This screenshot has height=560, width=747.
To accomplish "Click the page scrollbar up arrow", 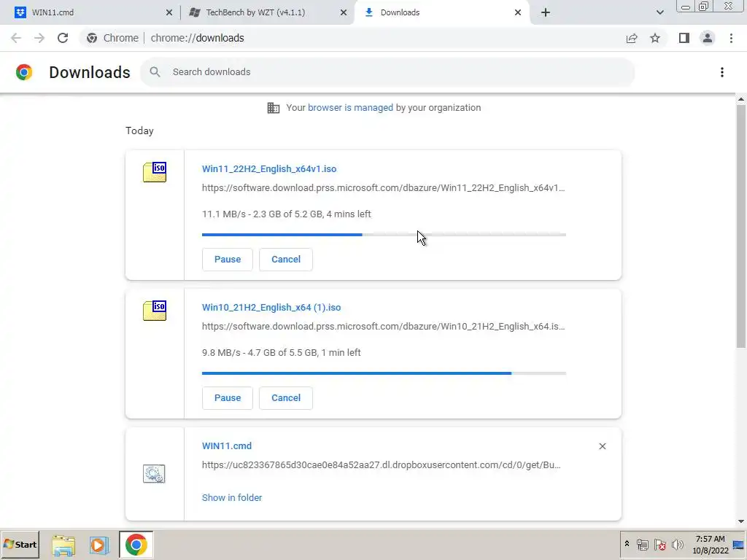I will (x=741, y=99).
